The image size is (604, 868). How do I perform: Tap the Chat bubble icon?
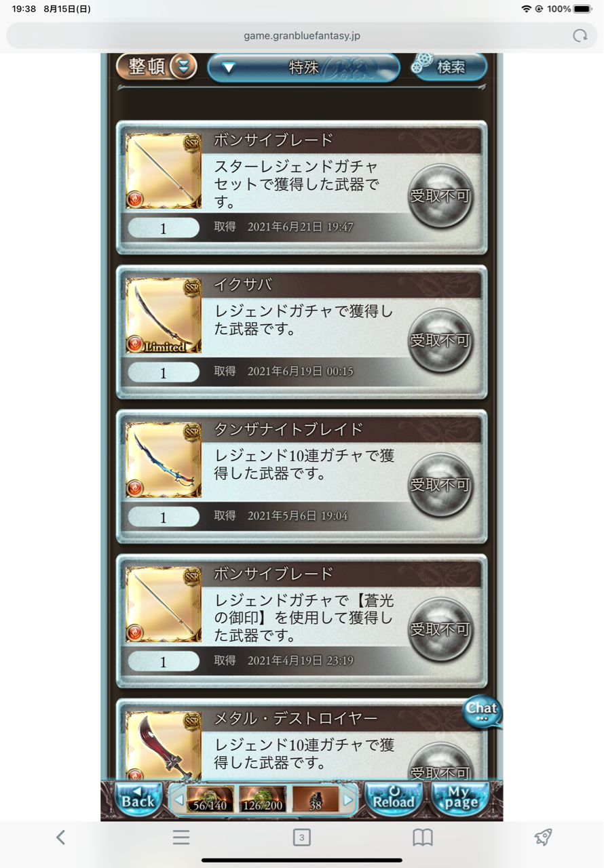point(482,712)
